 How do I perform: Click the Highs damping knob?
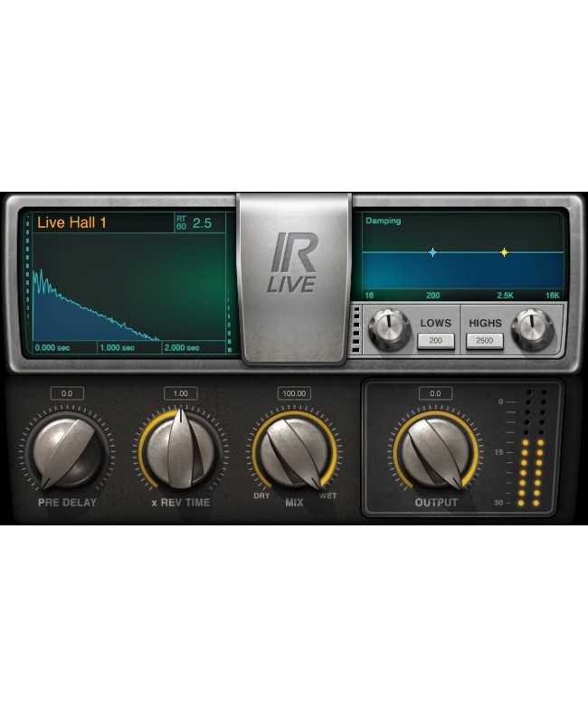532,328
